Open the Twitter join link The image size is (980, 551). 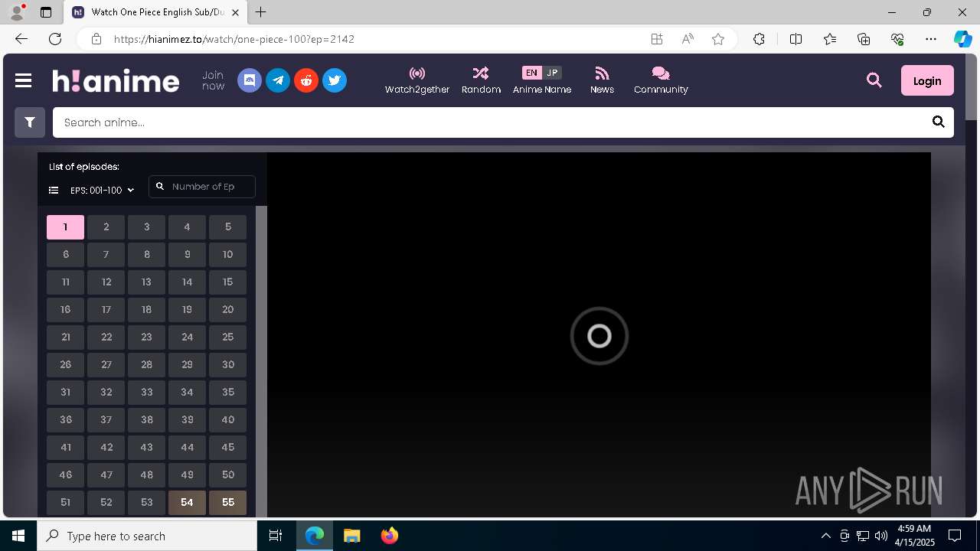335,80
